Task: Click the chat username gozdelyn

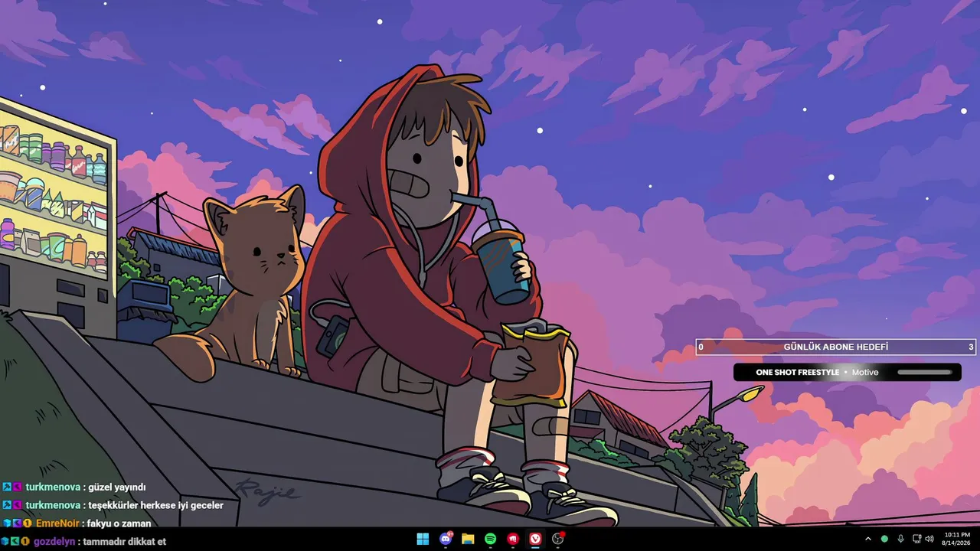Action: pyautogui.click(x=55, y=542)
